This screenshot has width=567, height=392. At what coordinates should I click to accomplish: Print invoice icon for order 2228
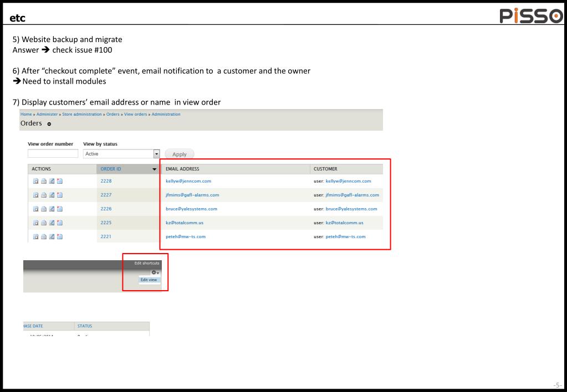coord(44,181)
